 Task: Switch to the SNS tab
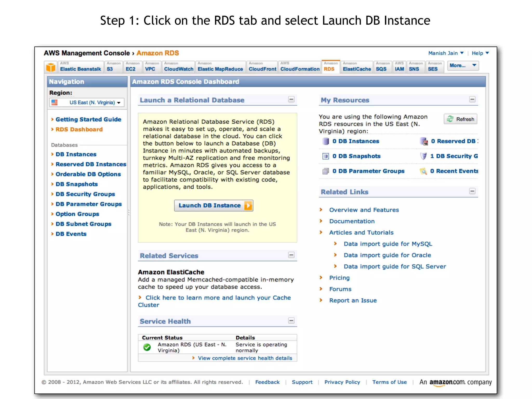[416, 67]
